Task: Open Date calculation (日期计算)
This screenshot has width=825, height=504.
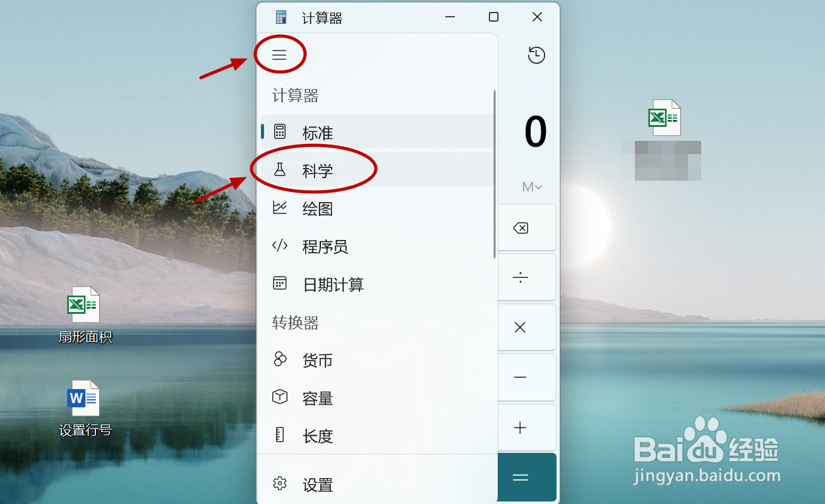Action: click(377, 284)
